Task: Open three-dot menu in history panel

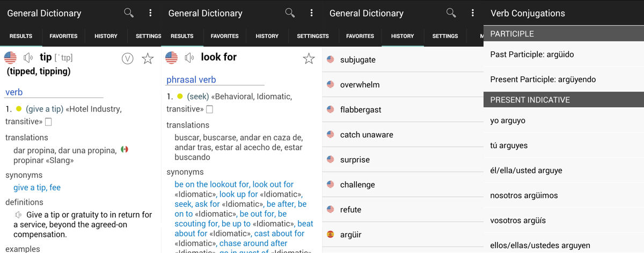Action: pos(472,13)
